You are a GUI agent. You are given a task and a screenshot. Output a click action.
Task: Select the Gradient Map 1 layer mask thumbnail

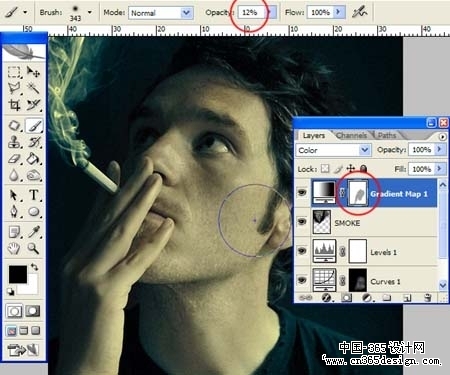(358, 193)
